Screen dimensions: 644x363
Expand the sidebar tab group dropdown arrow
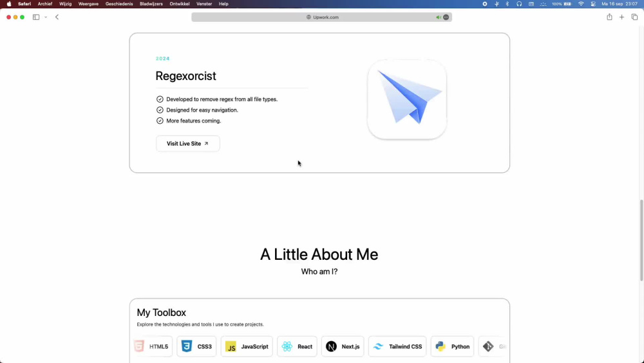click(x=46, y=17)
